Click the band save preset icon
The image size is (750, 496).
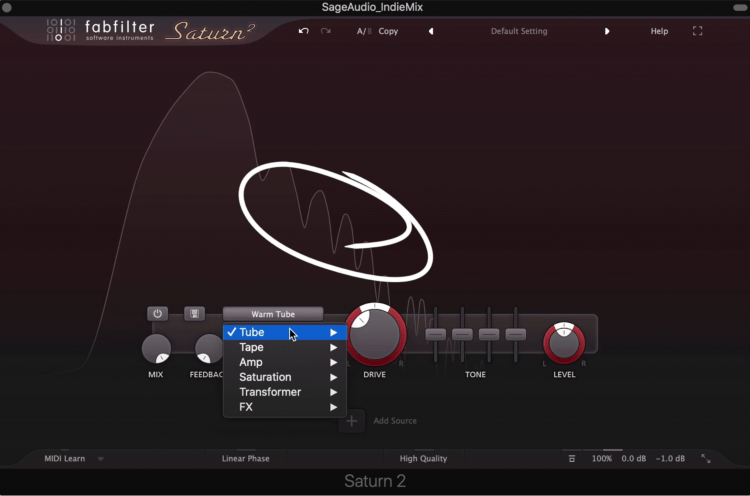(194, 314)
